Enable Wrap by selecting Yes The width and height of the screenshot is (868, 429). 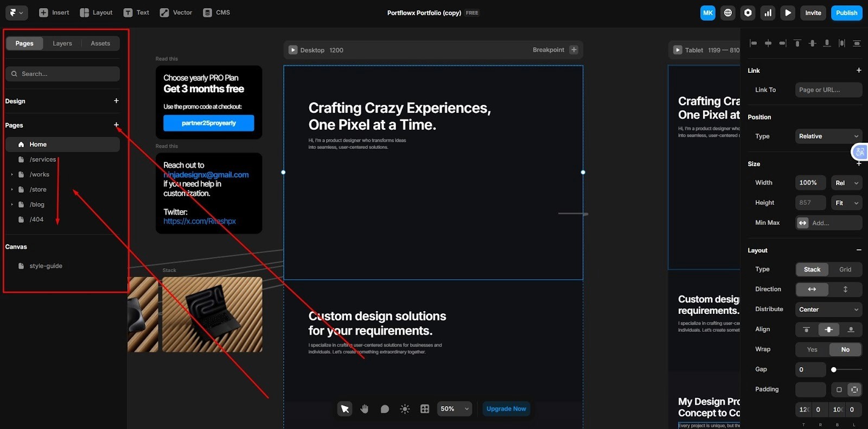pos(812,350)
